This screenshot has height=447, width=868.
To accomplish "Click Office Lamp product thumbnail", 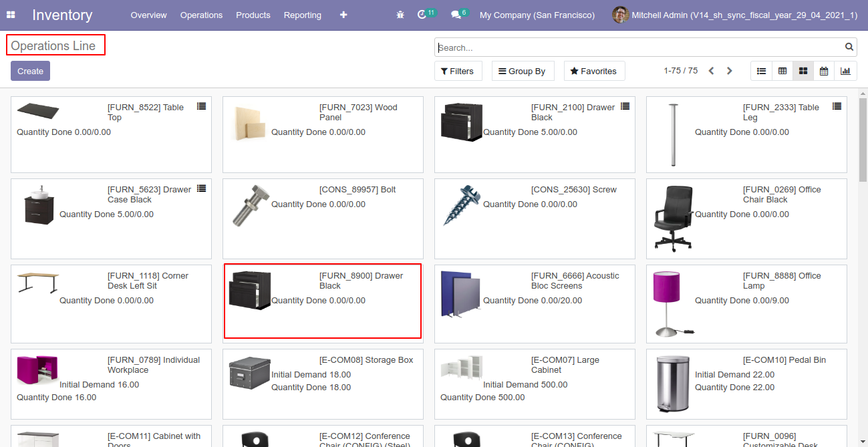I will click(672, 303).
